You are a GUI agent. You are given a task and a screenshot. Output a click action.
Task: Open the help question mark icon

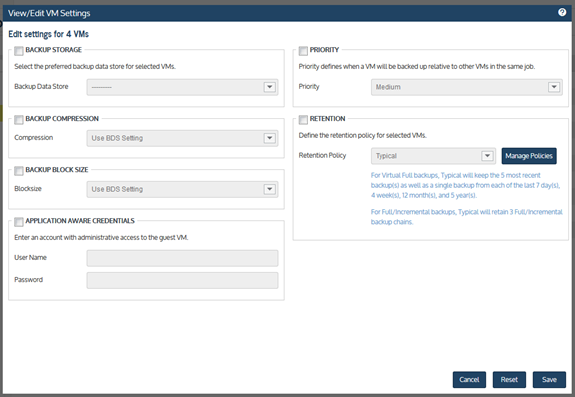[562, 12]
